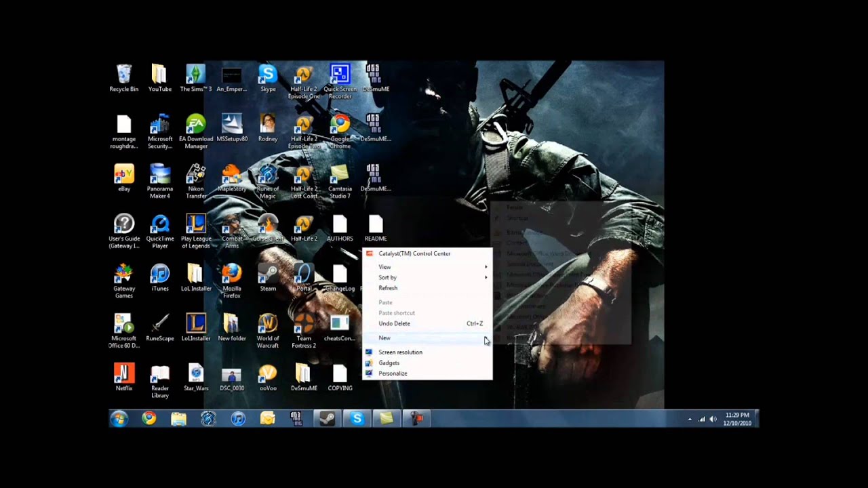Select the Camtasia Studio 7 shortcut
The width and height of the screenshot is (868, 488).
[x=340, y=182]
